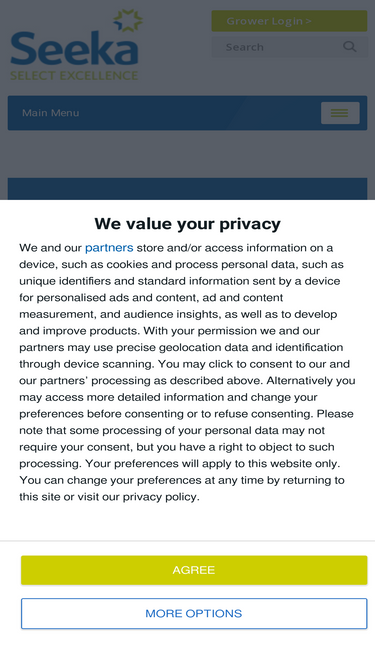Follow the partners link

pyautogui.click(x=109, y=248)
